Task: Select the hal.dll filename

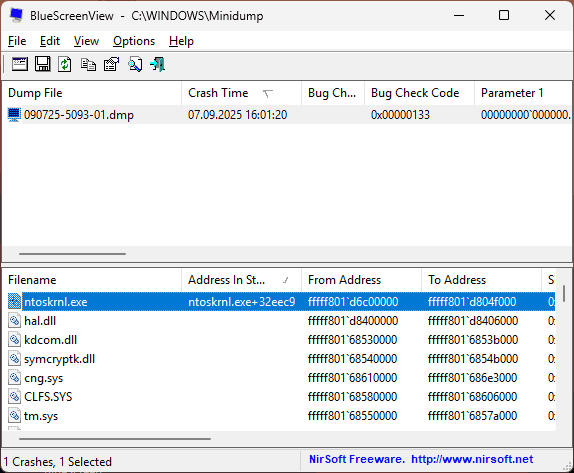Action: pyautogui.click(x=40, y=321)
